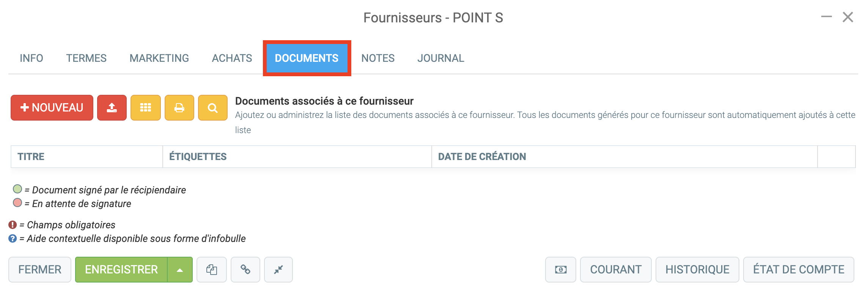The height and width of the screenshot is (292, 868).
Task: Switch to the INFO tab
Action: tap(31, 58)
